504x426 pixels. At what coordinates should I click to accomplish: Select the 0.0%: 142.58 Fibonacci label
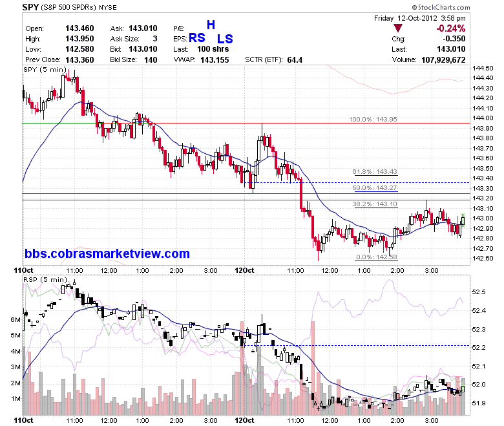377,257
